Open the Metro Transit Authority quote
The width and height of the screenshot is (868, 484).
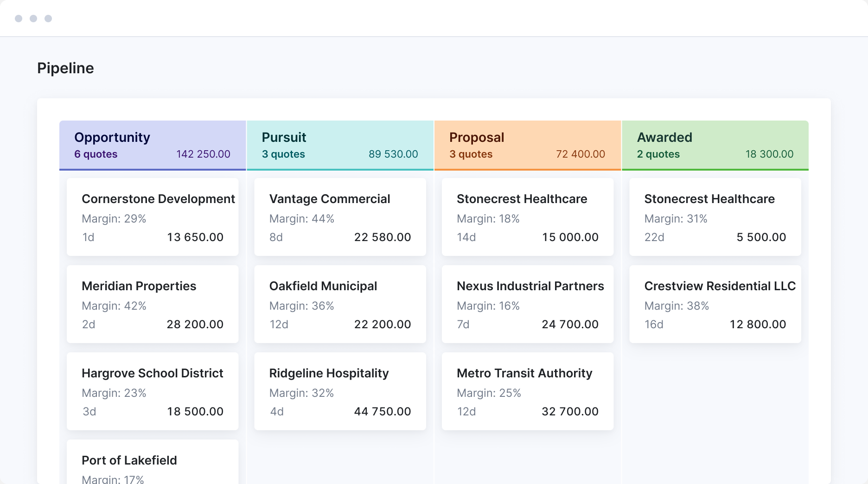click(527, 391)
